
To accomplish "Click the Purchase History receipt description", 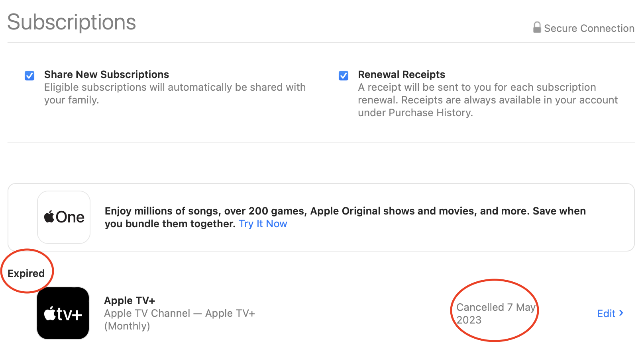I will pyautogui.click(x=487, y=100).
